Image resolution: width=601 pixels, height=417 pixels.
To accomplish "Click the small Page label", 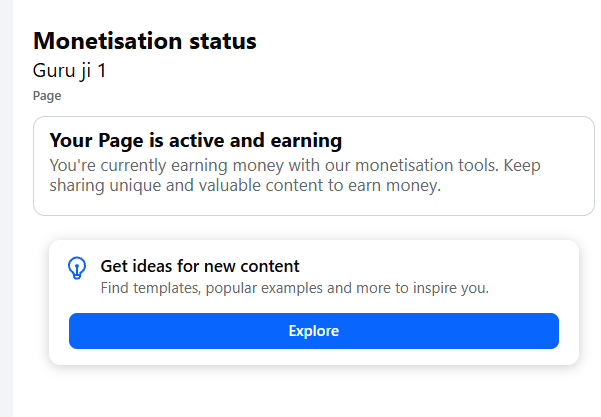I will [47, 97].
